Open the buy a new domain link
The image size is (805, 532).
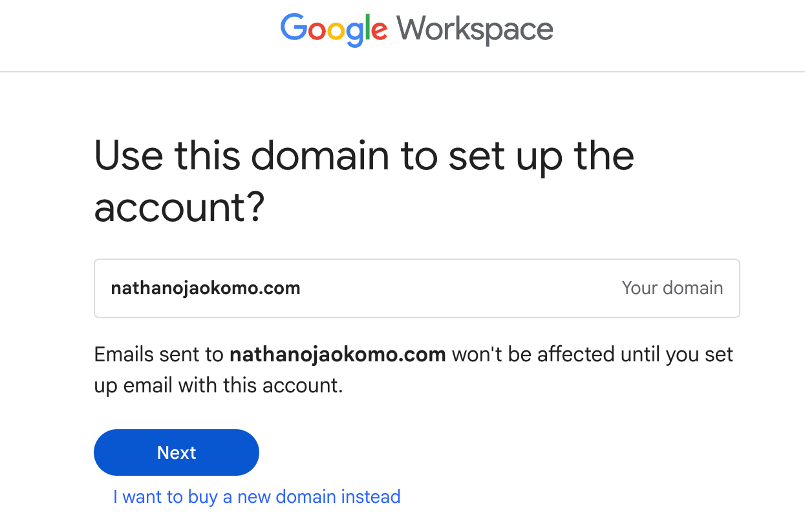pos(257,496)
